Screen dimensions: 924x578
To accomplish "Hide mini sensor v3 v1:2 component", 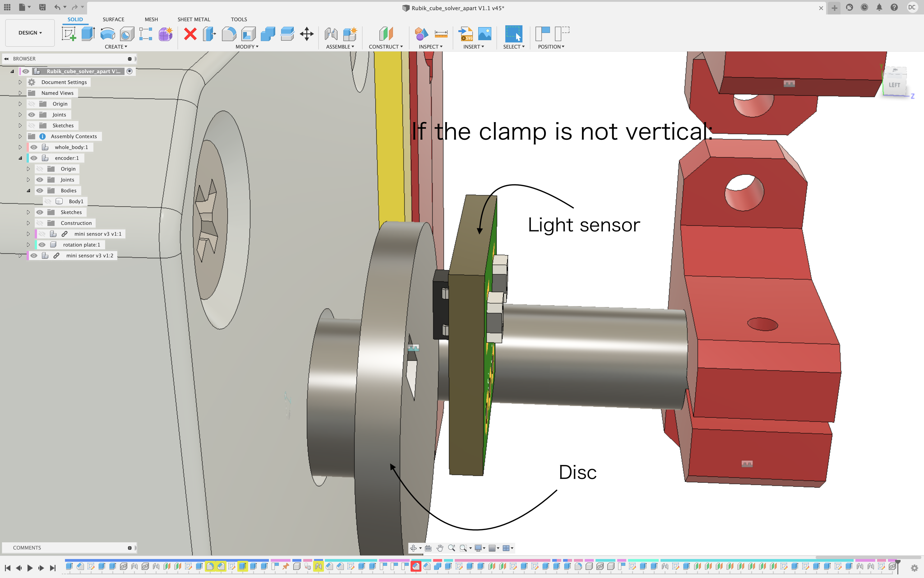I will pos(34,255).
